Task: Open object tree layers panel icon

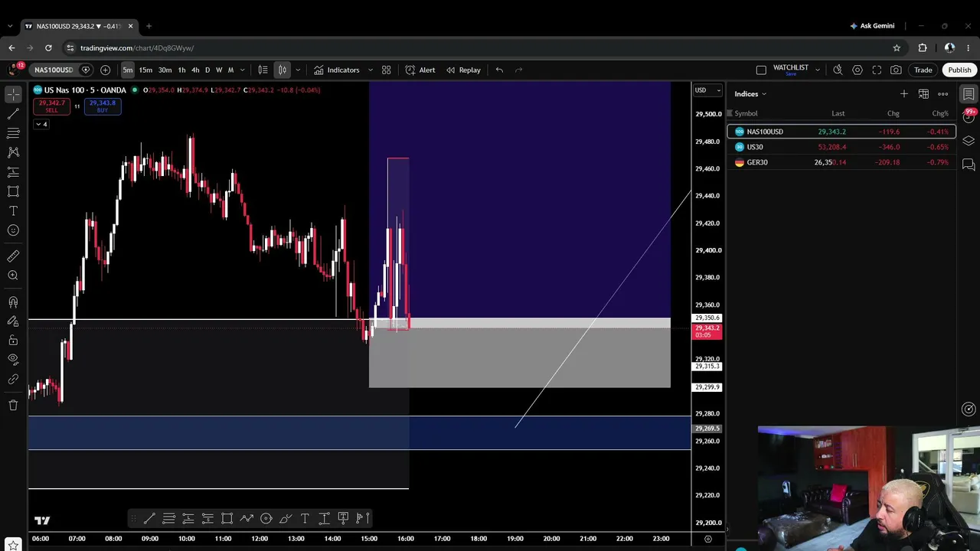Action: click(969, 141)
